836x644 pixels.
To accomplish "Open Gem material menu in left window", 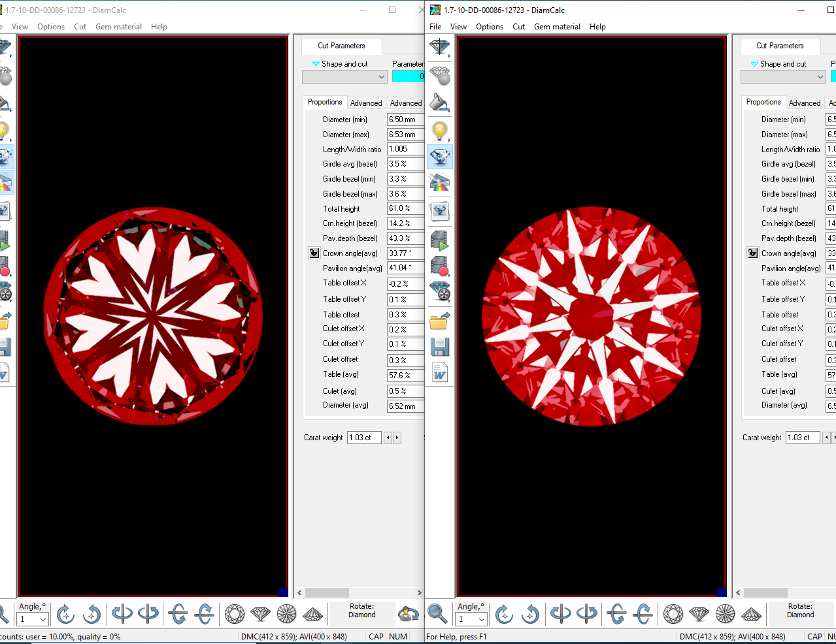I will point(118,27).
